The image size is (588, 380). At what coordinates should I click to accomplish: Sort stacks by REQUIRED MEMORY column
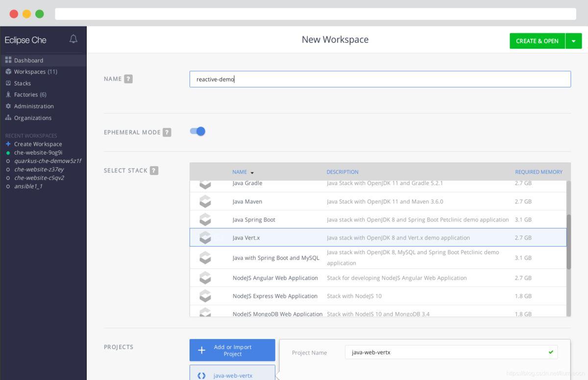click(539, 172)
